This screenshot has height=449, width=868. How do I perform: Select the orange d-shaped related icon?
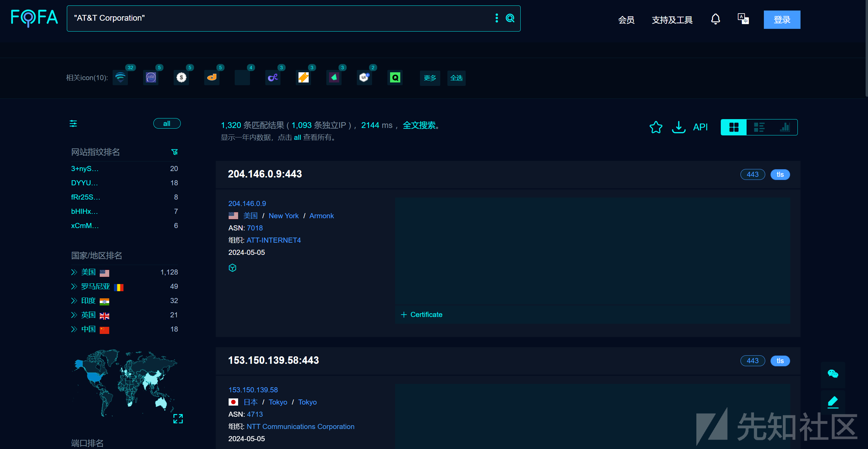tap(212, 78)
